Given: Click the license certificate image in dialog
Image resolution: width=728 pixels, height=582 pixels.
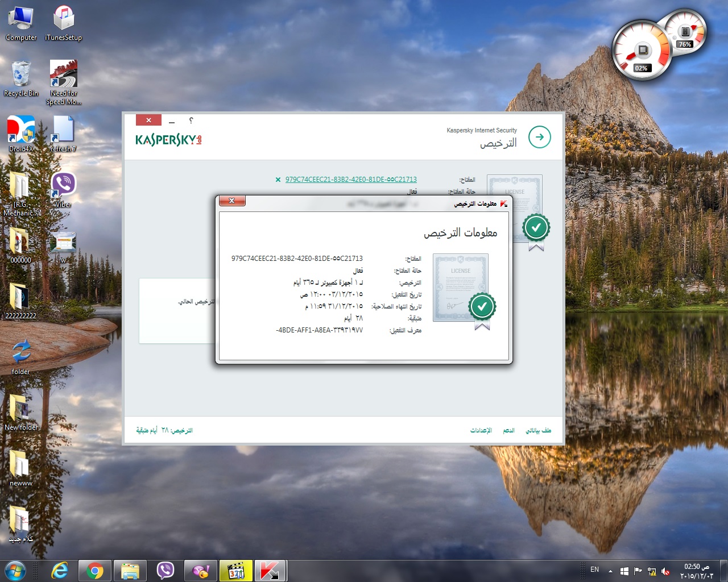Looking at the screenshot, I should (464, 291).
